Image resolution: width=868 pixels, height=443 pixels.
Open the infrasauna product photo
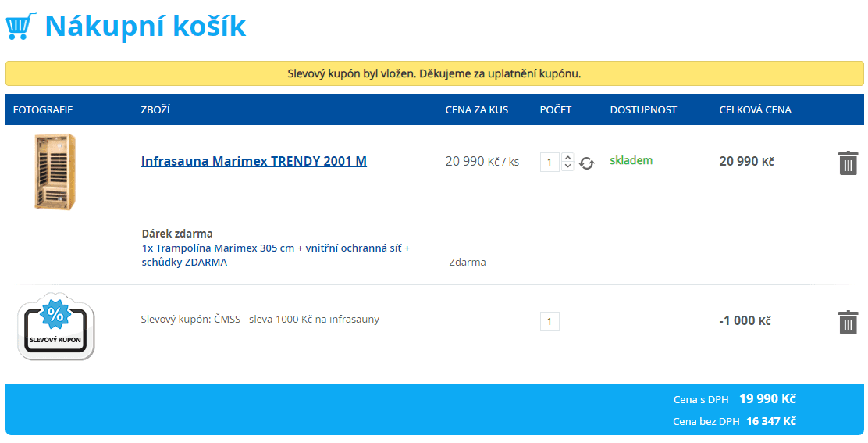55,171
